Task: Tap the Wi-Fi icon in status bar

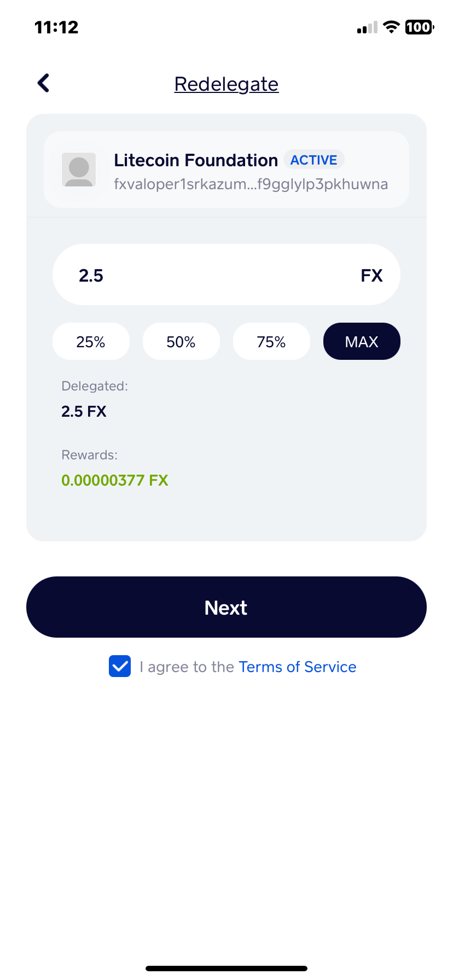Action: (x=391, y=27)
